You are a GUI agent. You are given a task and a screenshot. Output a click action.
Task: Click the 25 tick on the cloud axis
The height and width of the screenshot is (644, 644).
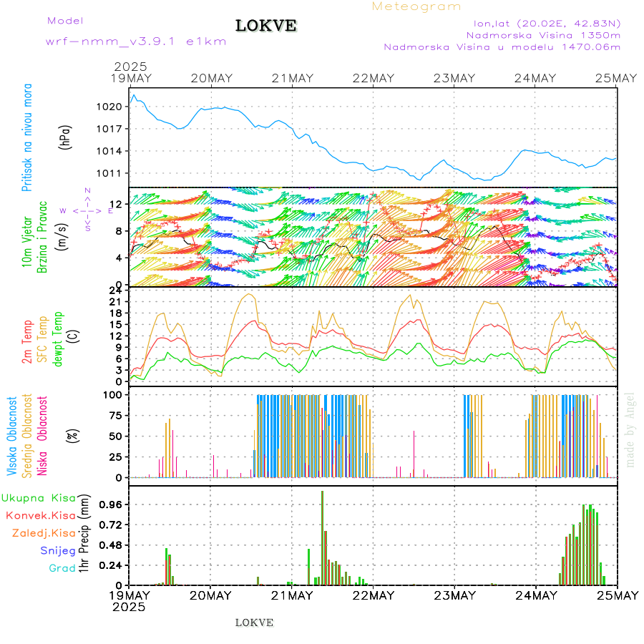[116, 457]
